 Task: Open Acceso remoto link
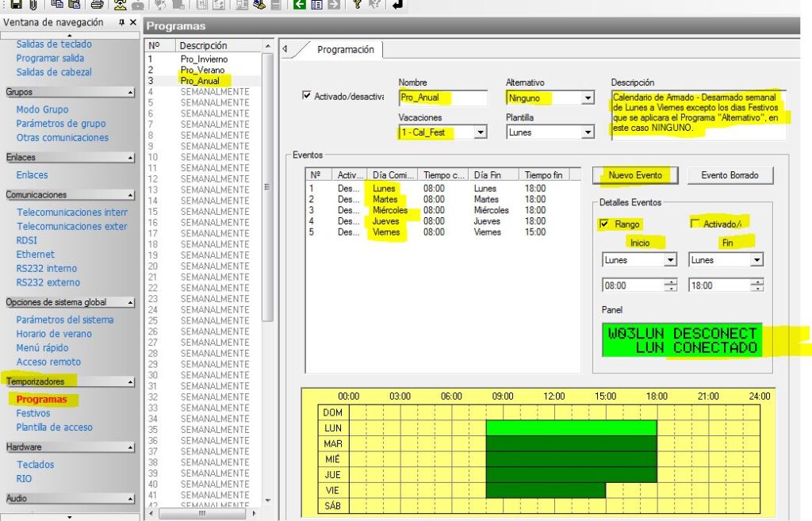tap(48, 362)
